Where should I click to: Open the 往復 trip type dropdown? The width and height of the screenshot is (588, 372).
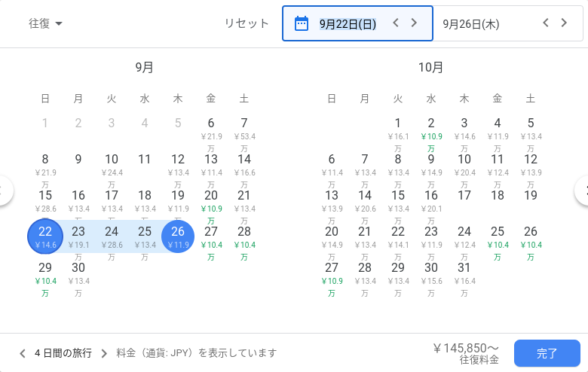[45, 23]
